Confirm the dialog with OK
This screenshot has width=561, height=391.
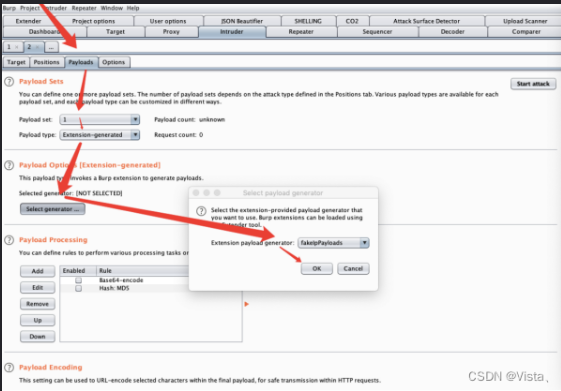click(317, 269)
